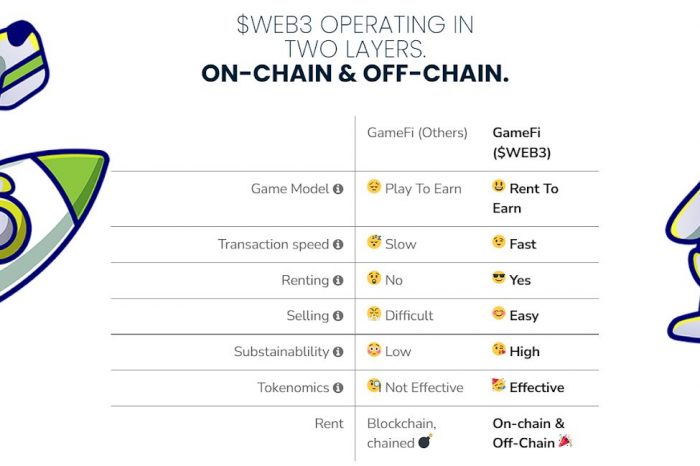Click the sunglasses emoji next to Yes
This screenshot has width=700, height=466.
coord(499,278)
